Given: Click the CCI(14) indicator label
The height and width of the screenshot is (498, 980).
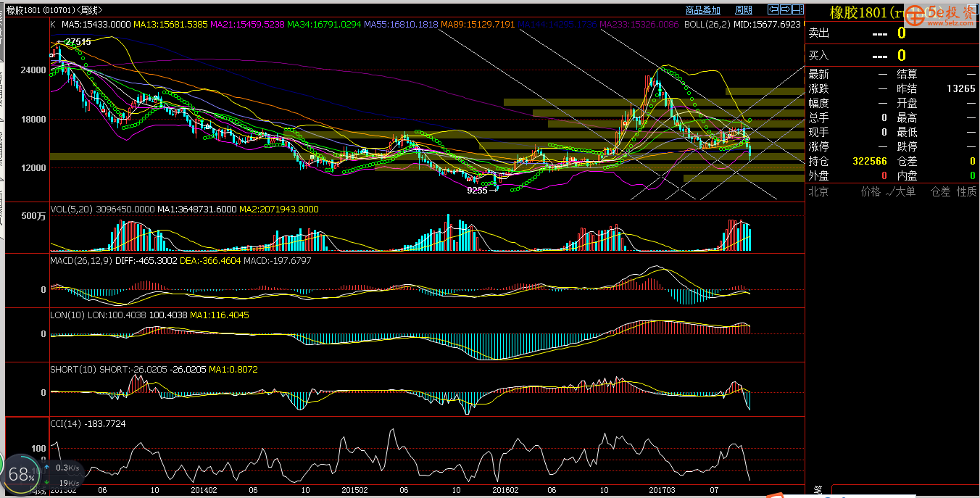Looking at the screenshot, I should (66, 423).
